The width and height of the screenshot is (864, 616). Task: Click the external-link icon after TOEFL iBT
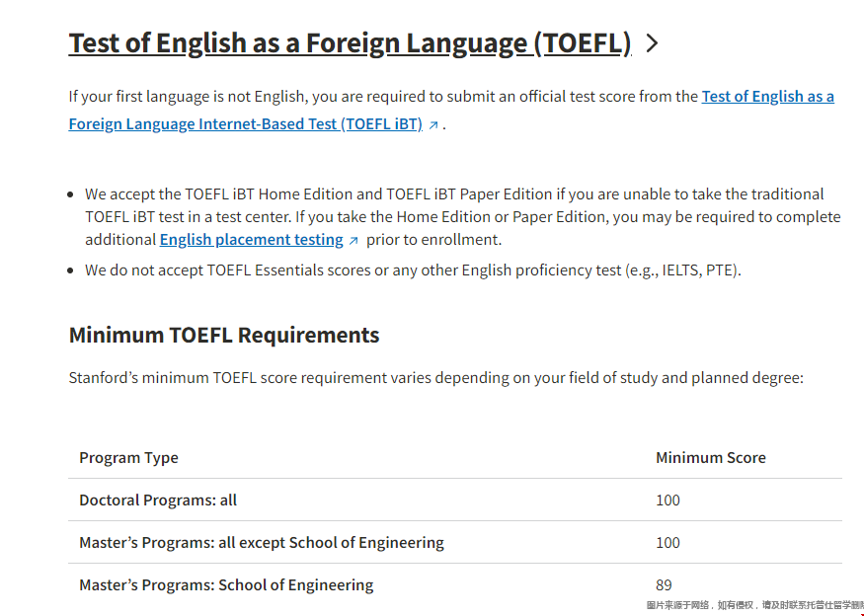tap(432, 125)
